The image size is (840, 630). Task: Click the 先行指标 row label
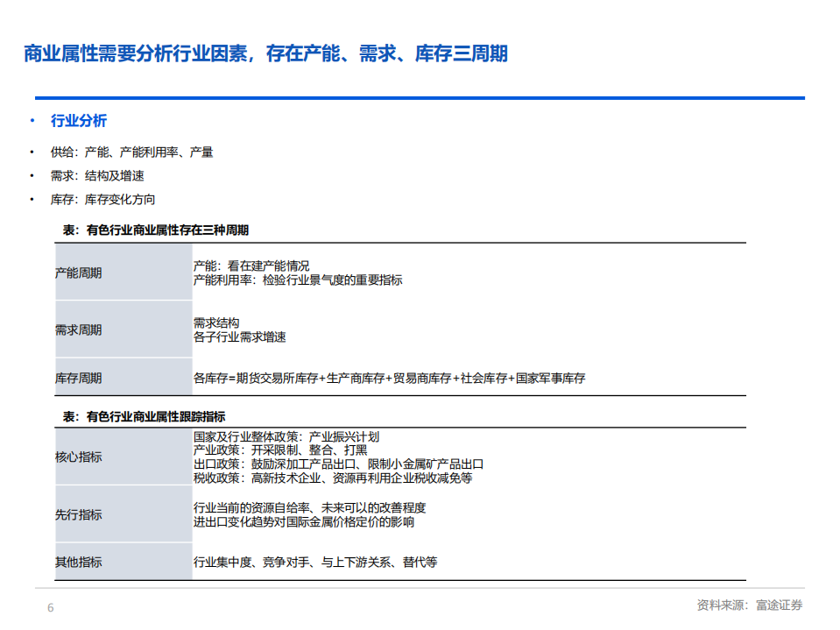81,515
